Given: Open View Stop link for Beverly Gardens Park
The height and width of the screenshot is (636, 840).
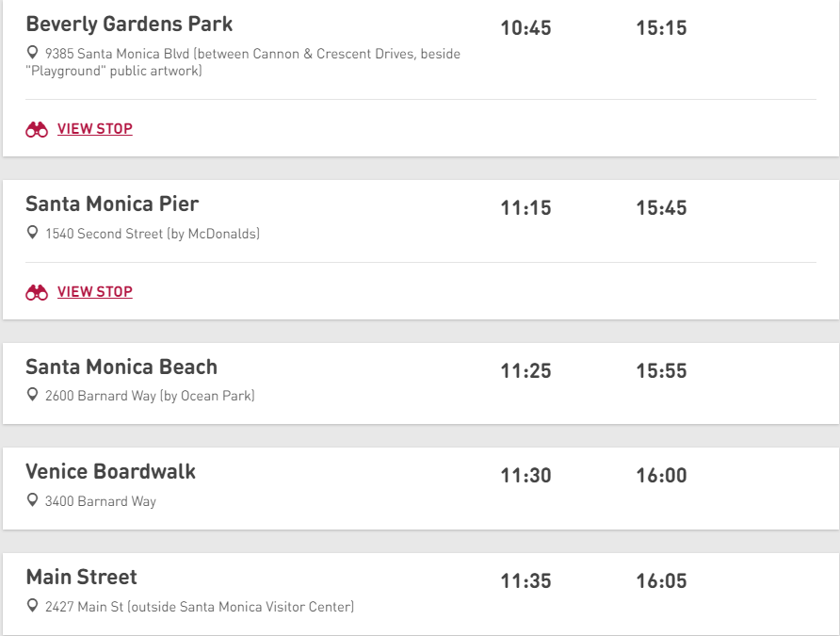Looking at the screenshot, I should (x=95, y=129).
